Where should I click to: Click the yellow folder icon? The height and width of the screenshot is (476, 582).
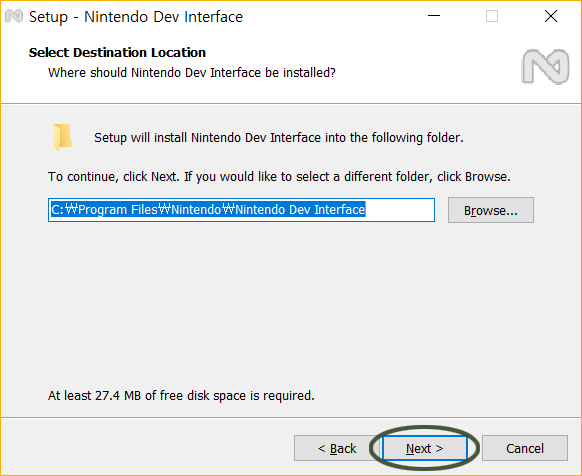pyautogui.click(x=63, y=137)
